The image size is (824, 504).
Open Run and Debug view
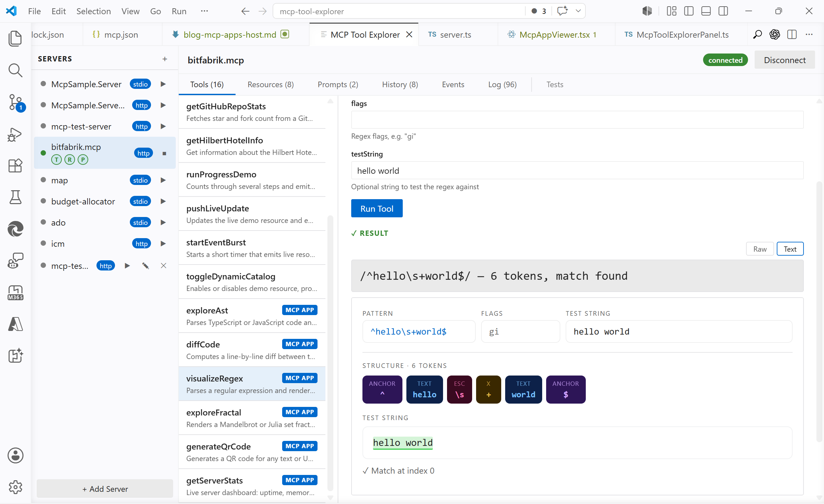(x=16, y=134)
